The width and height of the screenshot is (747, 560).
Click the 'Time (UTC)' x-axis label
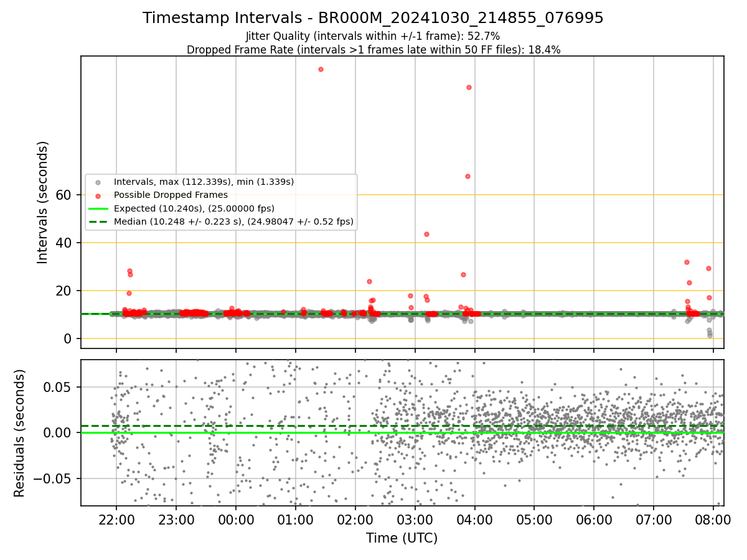click(x=402, y=538)
